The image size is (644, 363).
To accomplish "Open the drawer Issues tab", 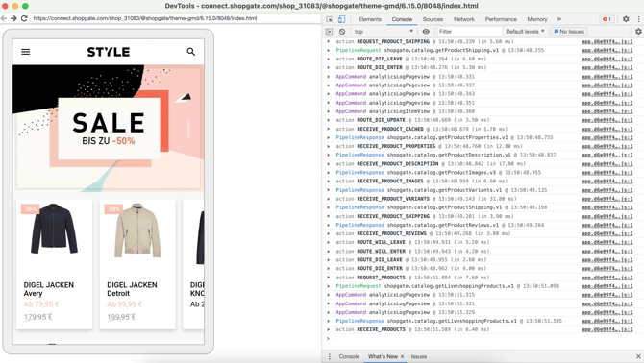I will (419, 356).
